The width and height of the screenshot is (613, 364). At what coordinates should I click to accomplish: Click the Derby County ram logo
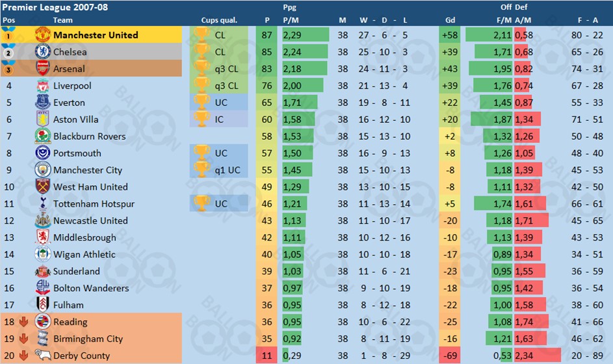(x=43, y=355)
